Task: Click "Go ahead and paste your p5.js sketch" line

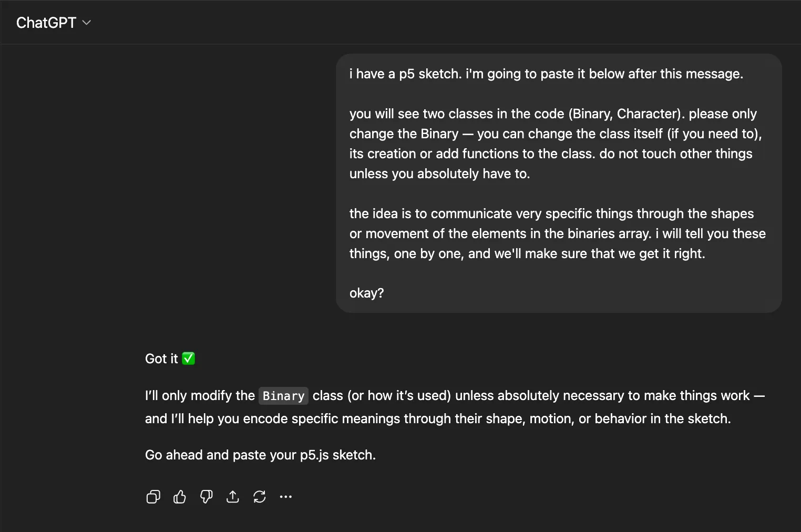Action: coord(260,455)
